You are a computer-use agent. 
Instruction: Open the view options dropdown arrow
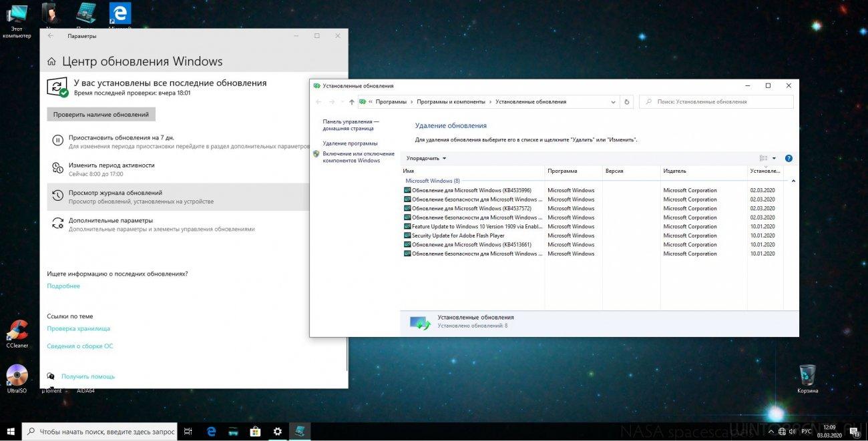pos(774,158)
